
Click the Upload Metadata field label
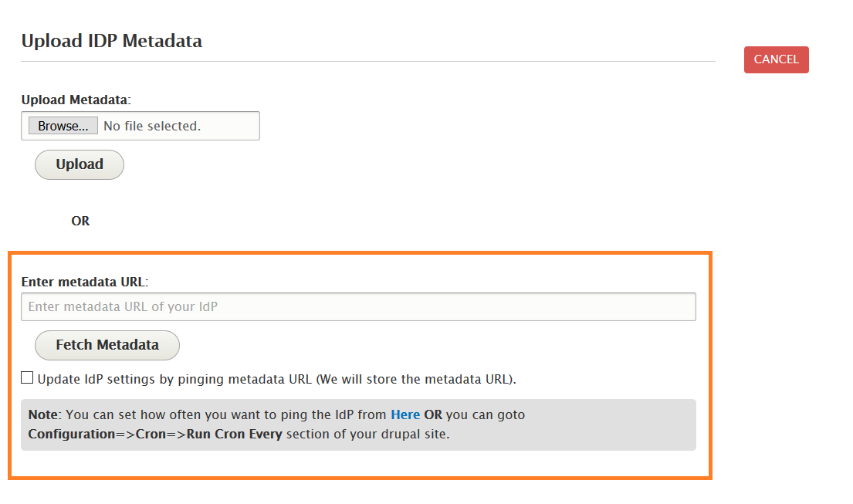pyautogui.click(x=76, y=100)
